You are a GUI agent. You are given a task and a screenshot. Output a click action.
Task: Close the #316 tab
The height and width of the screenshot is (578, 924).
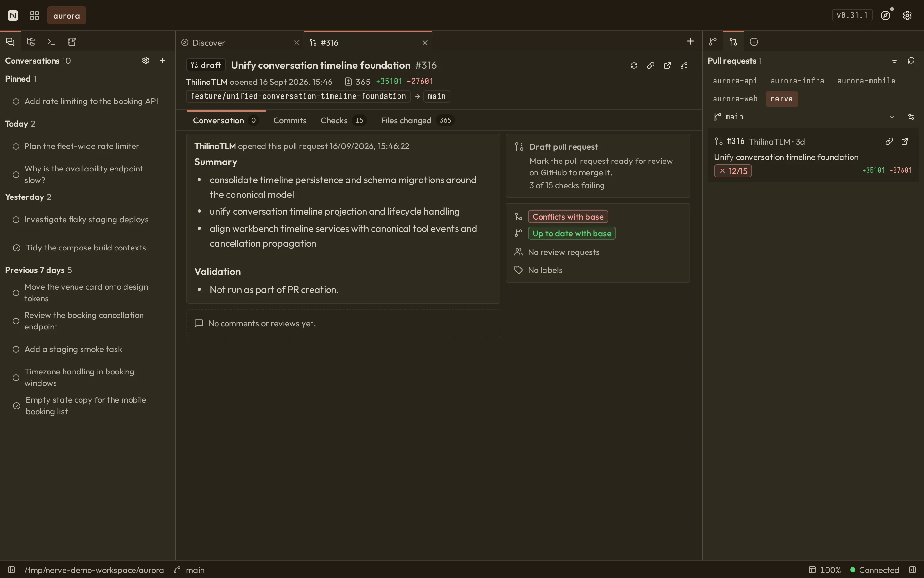pos(425,43)
